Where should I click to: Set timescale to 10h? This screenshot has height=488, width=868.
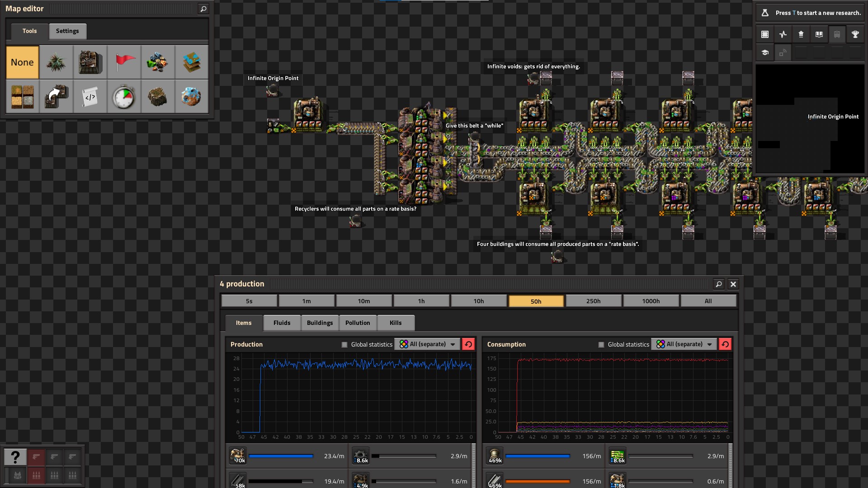[x=479, y=301]
